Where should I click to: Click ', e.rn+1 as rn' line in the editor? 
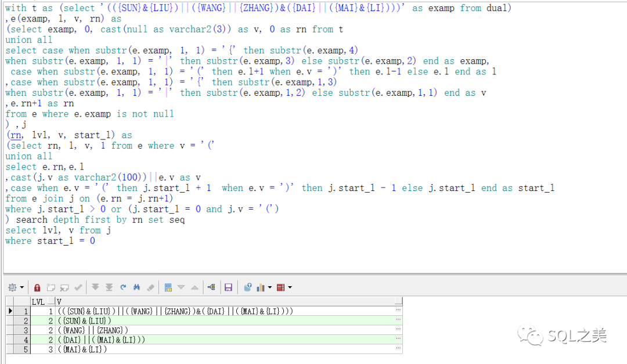point(39,103)
